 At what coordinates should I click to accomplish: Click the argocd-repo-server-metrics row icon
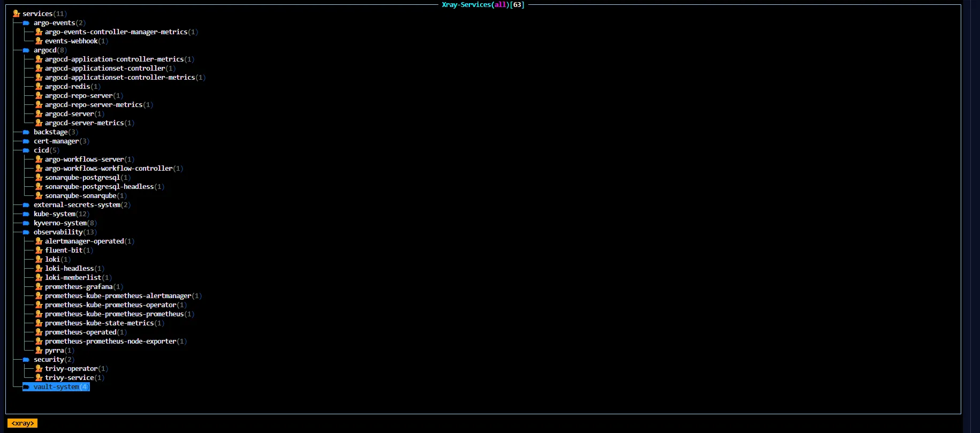pyautogui.click(x=39, y=105)
